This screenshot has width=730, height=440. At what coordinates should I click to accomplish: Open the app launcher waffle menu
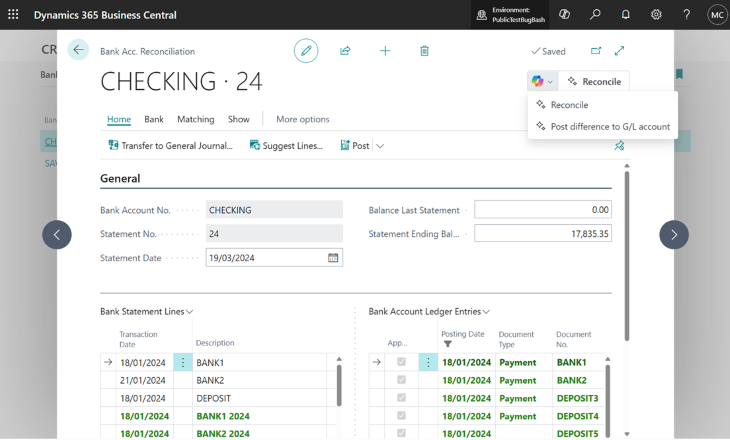13,14
